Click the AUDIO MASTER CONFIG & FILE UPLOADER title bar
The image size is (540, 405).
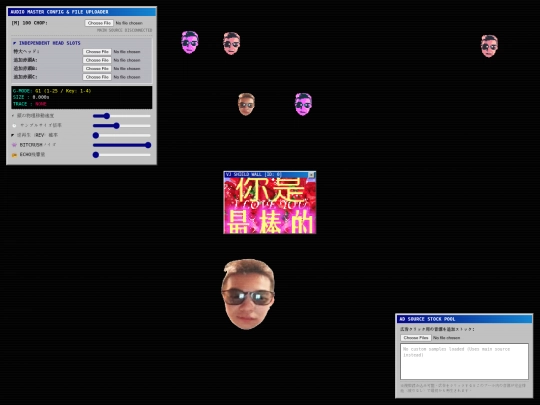(82, 12)
